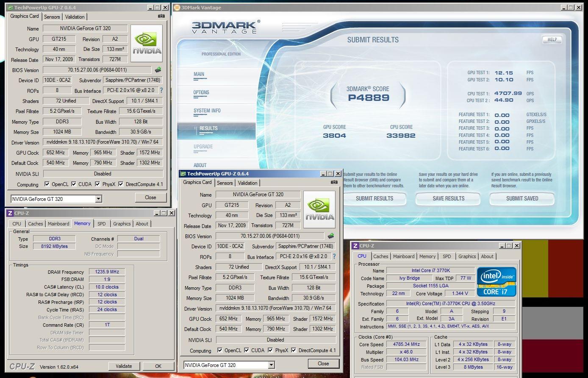Click the NVIDIA logo in the front GPU-Z window
Screen dimensions: 588x378
tap(319, 209)
